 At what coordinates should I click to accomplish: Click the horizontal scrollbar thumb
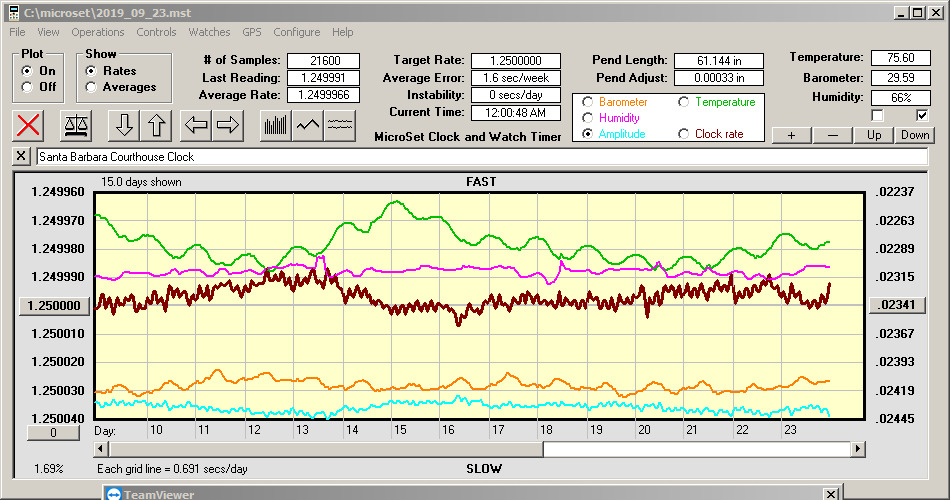click(x=326, y=449)
